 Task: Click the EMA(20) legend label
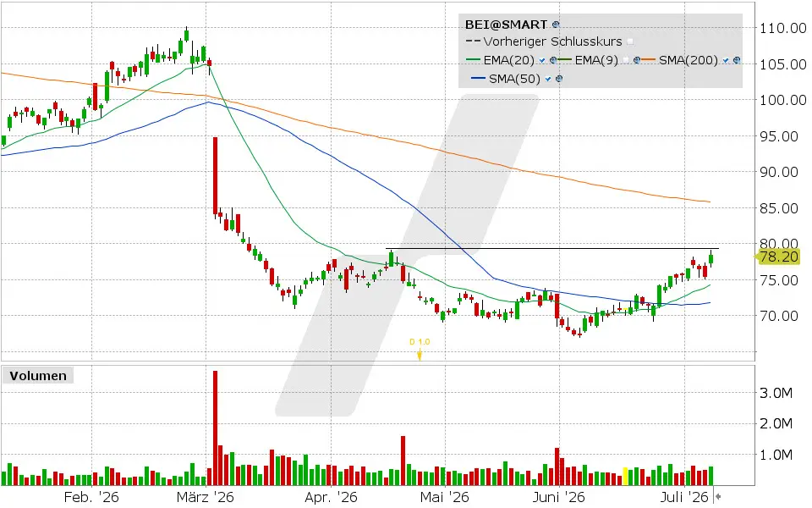509,60
